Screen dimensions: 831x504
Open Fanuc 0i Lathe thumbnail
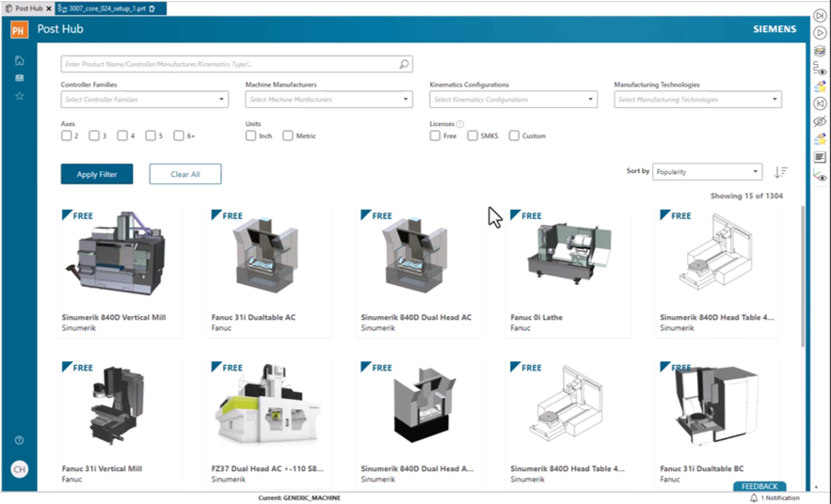click(x=568, y=253)
